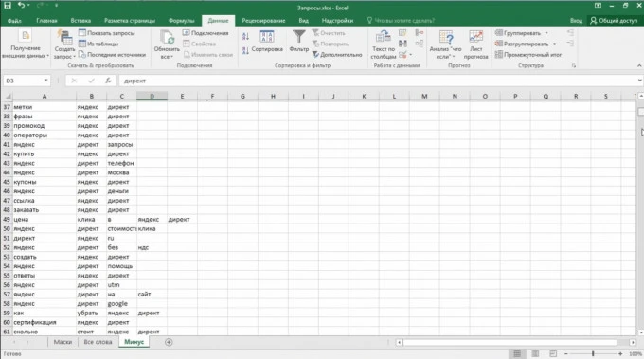Switch to Вид ribbon tab
This screenshot has width=644, height=359.
303,20
